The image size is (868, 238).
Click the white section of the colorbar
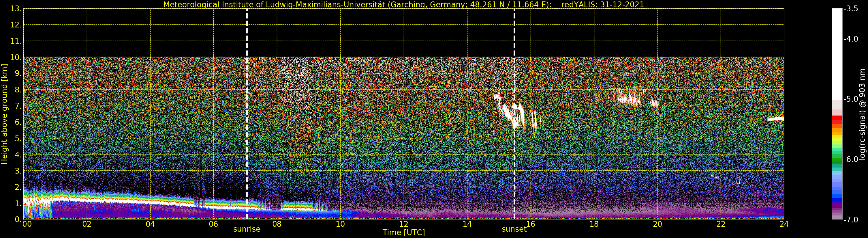(837, 54)
